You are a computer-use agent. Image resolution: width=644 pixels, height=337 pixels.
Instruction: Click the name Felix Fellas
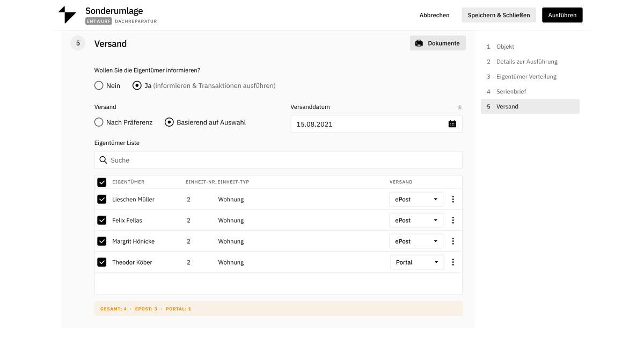127,220
